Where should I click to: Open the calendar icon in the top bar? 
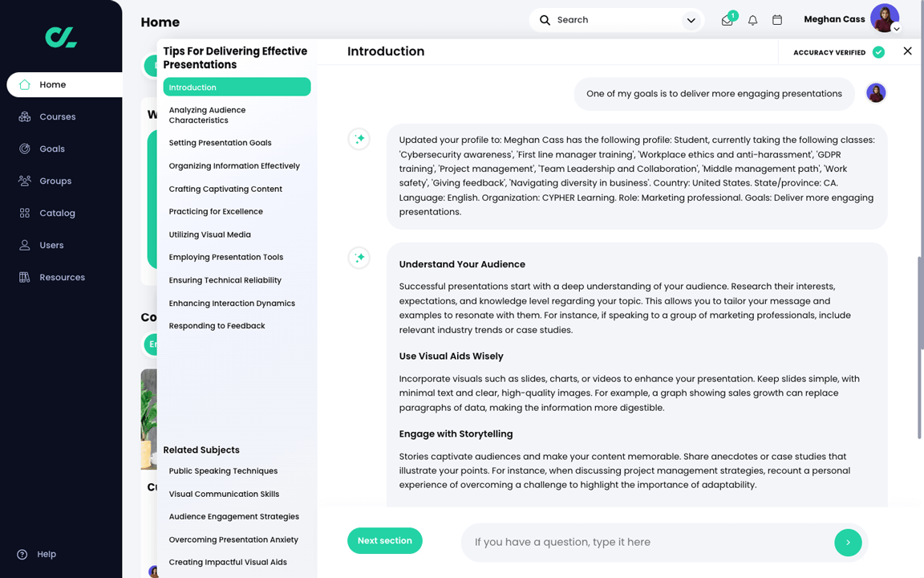(x=776, y=19)
